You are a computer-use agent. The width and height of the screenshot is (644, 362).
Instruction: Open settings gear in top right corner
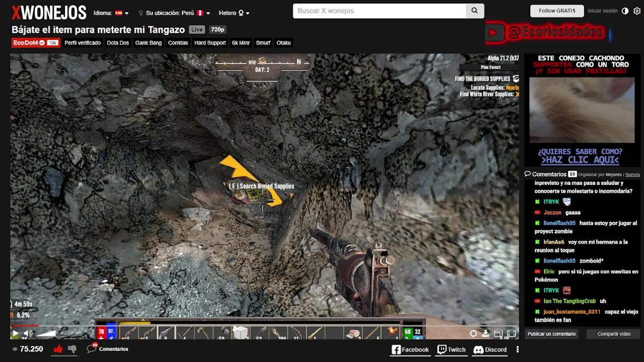[x=637, y=11]
